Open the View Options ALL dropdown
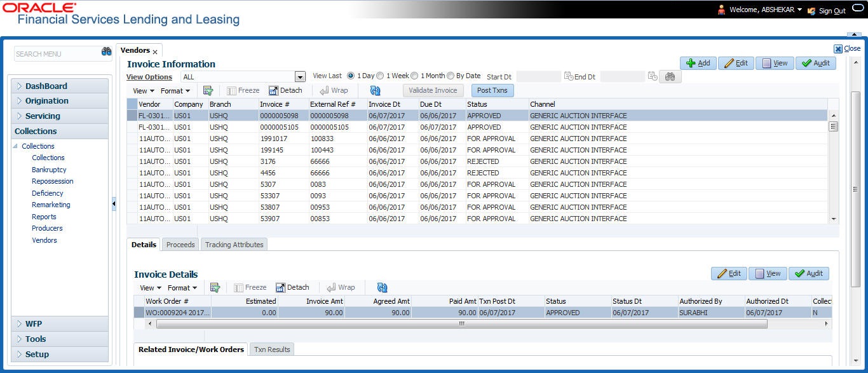 (x=300, y=77)
